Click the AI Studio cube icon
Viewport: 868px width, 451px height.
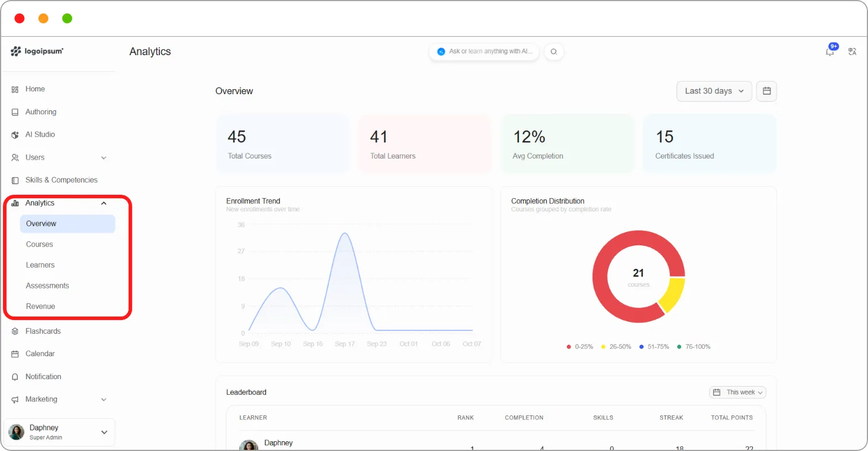click(15, 134)
